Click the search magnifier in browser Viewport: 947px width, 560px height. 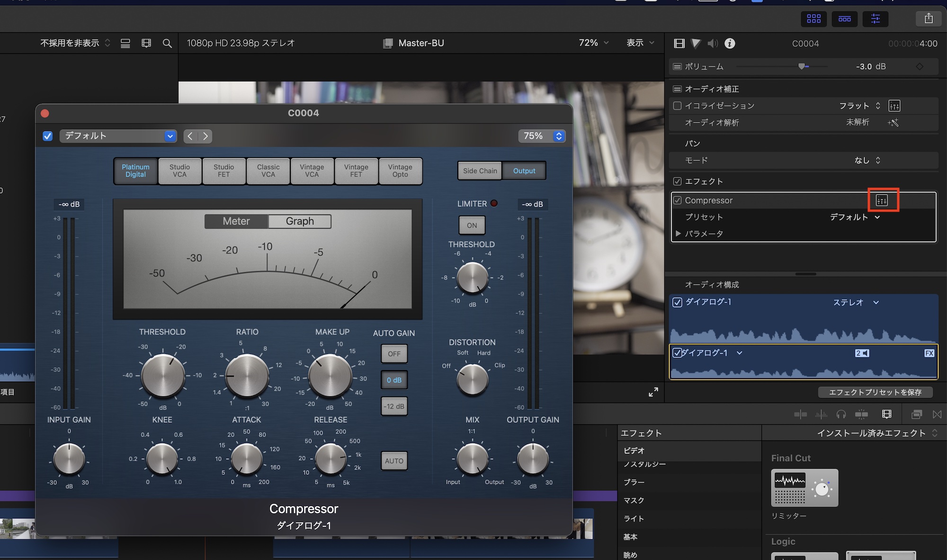point(167,44)
